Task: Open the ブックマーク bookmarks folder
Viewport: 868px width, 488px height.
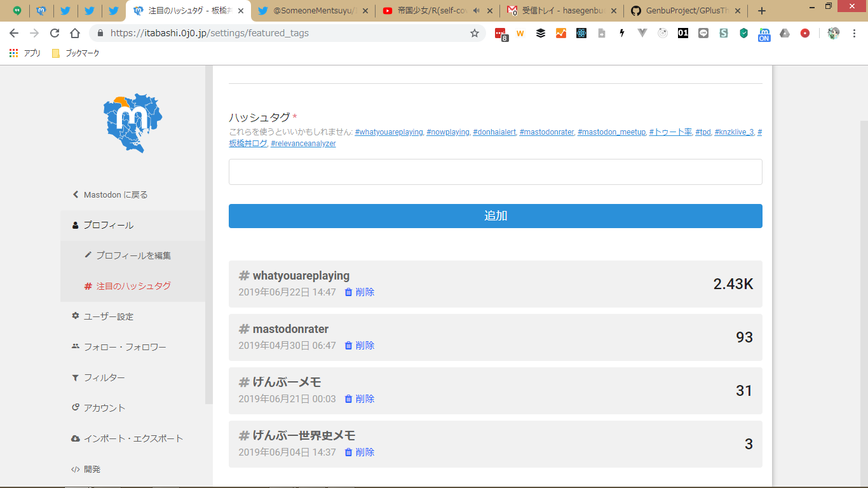Action: click(76, 53)
